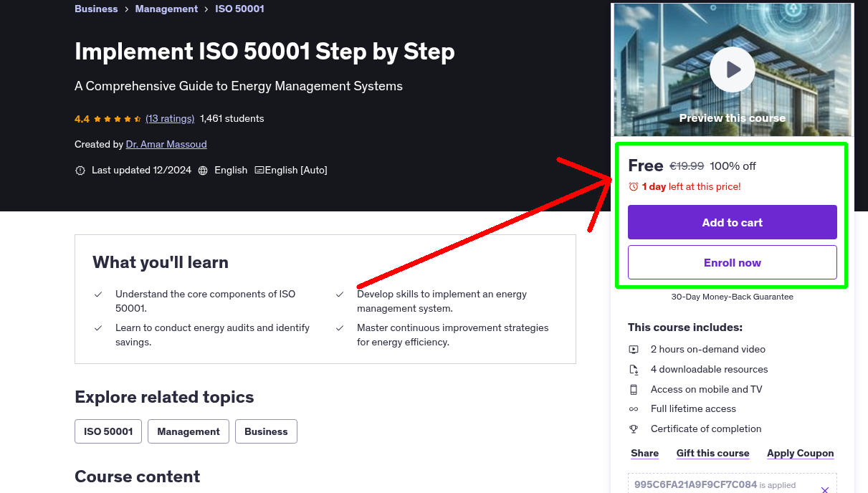Click checkmark beside 'Master continuous improvement strategies'

pos(340,327)
